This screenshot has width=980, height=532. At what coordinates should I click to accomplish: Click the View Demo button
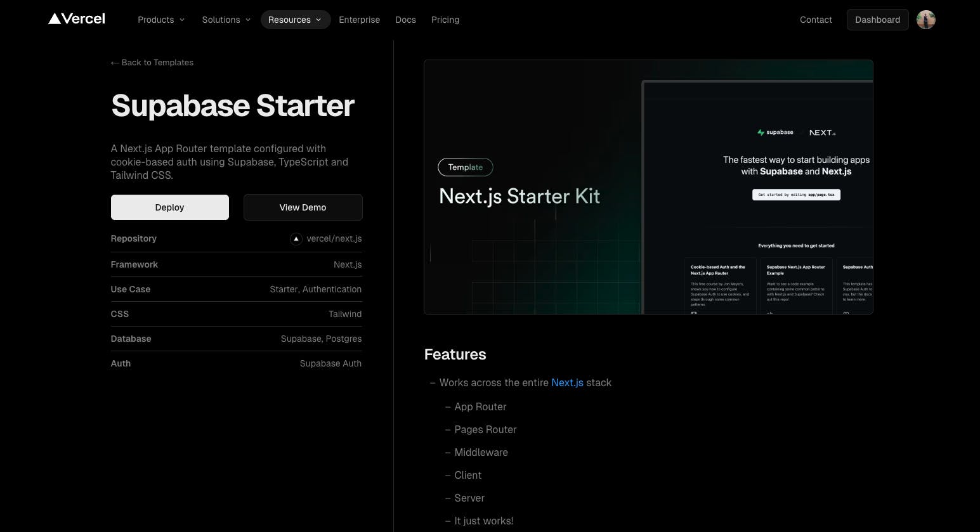click(x=303, y=207)
